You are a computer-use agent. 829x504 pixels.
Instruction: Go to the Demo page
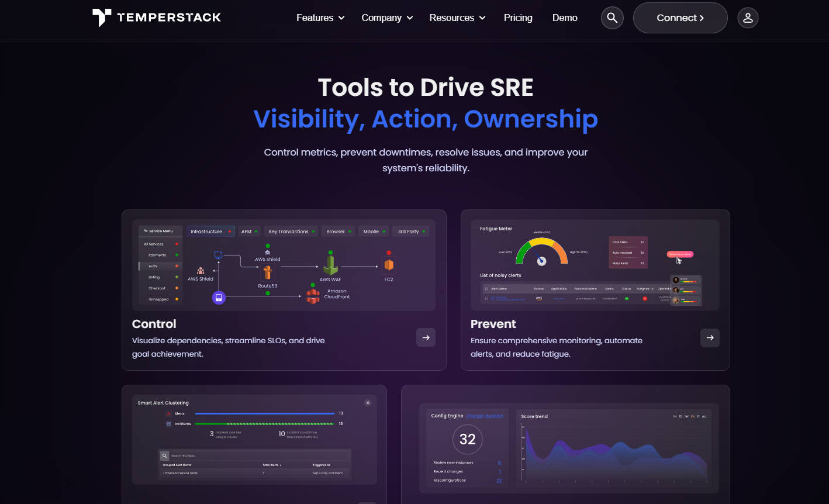[565, 18]
